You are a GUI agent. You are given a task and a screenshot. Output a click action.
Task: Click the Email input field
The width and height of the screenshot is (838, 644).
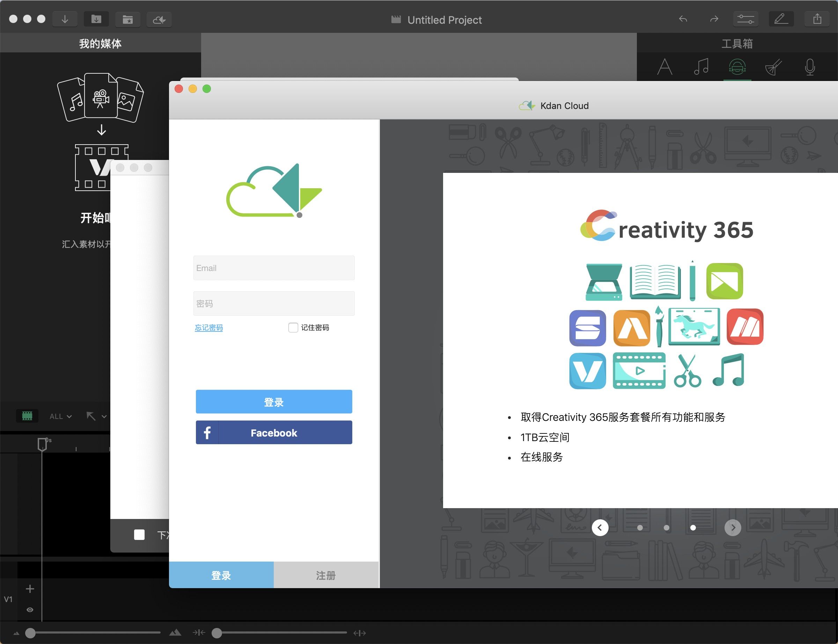coord(274,268)
